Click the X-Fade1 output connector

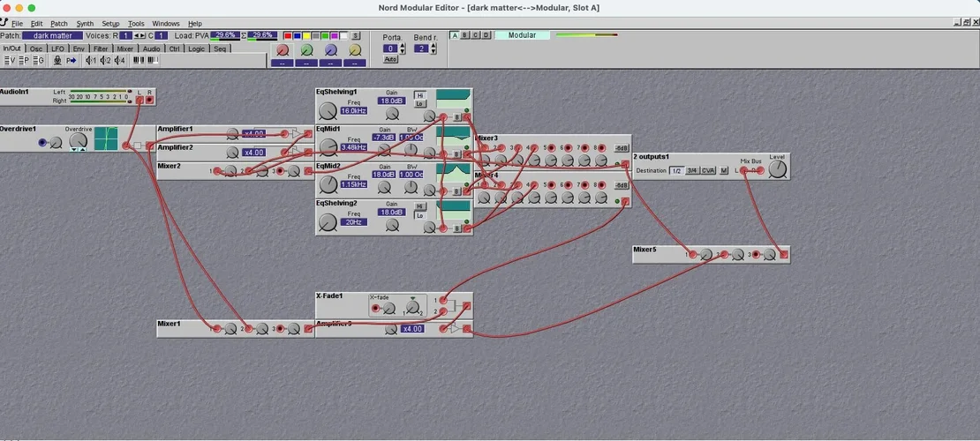coord(467,306)
